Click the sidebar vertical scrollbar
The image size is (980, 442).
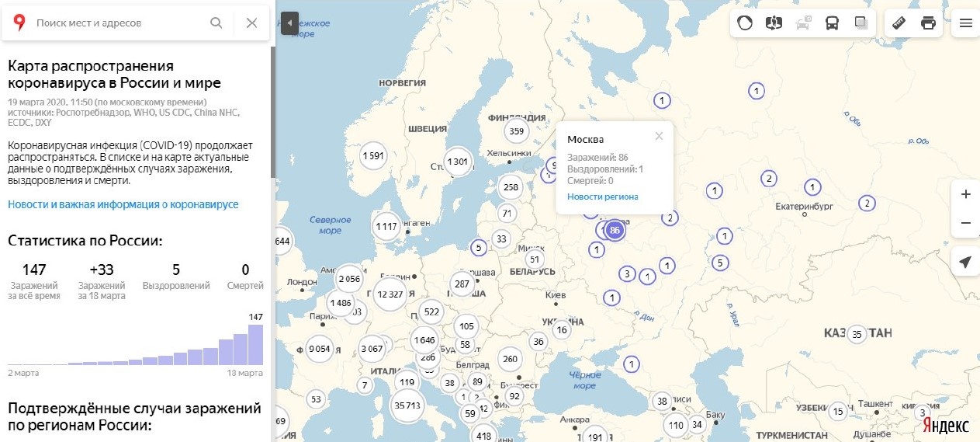(272, 113)
